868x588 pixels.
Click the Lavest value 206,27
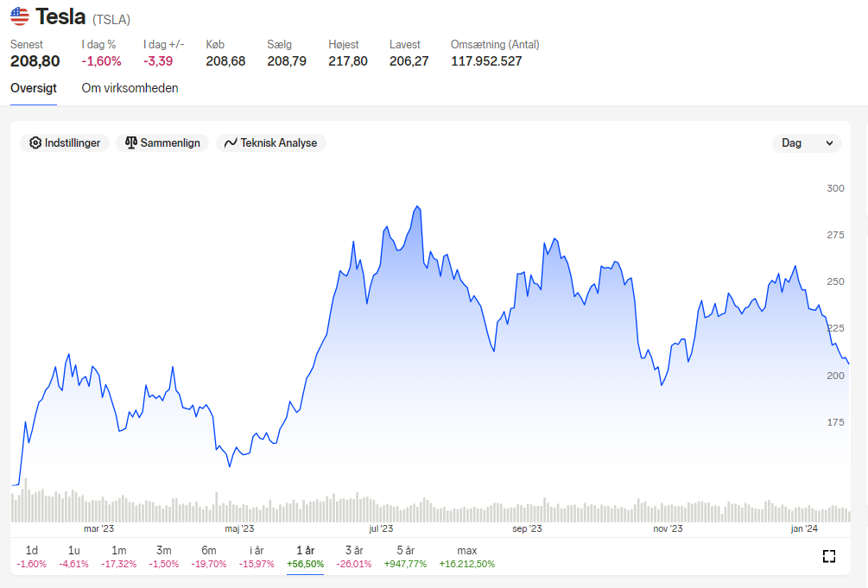click(409, 61)
